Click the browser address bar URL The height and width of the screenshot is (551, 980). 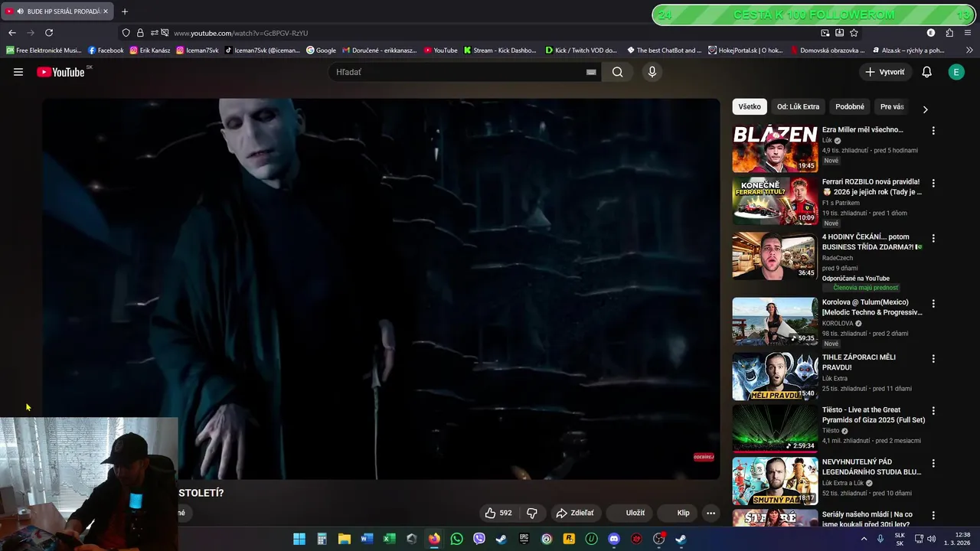[x=240, y=33]
